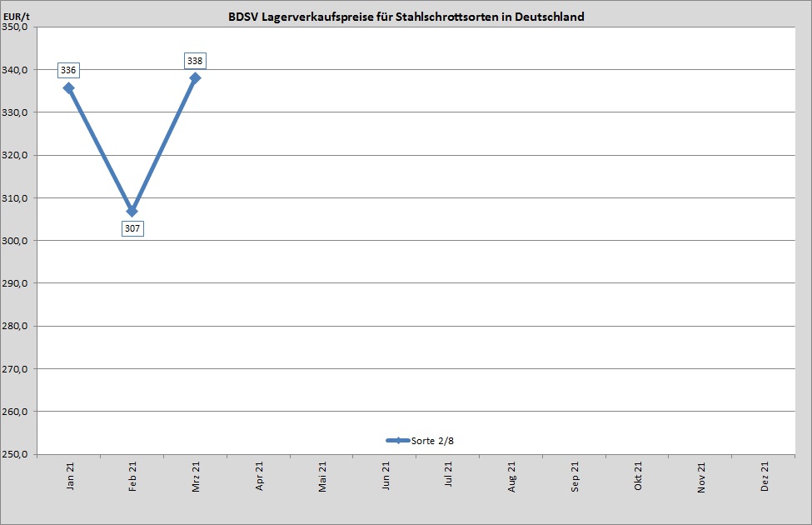Click the EUR/t axis unit label
Viewport: 812px width, 525px height.
(x=16, y=15)
